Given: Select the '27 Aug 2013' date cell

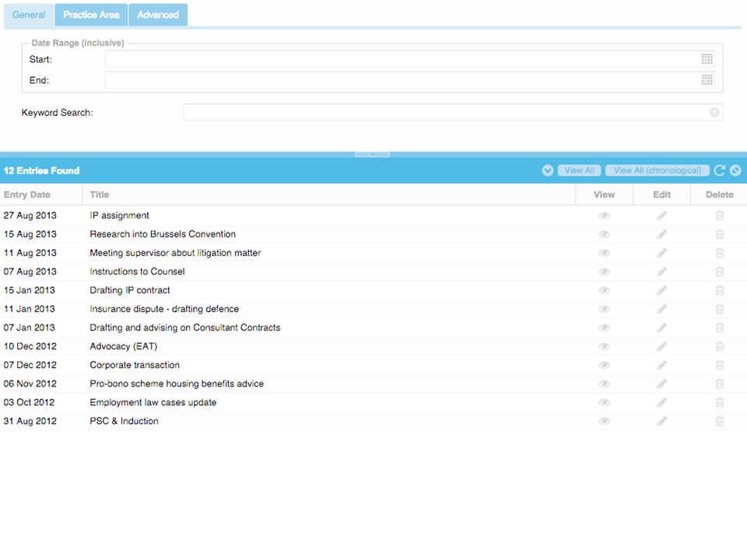Looking at the screenshot, I should (x=30, y=215).
